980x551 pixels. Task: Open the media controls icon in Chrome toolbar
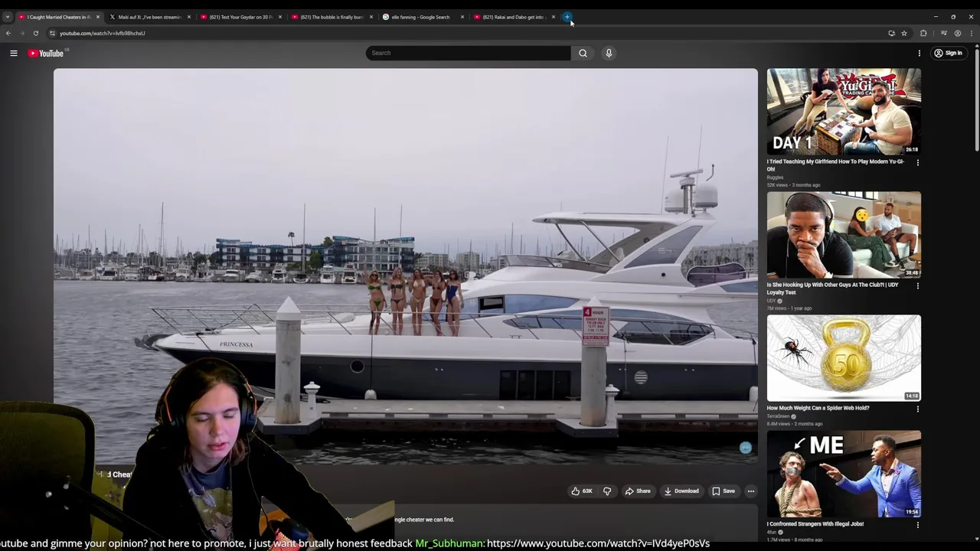click(944, 33)
